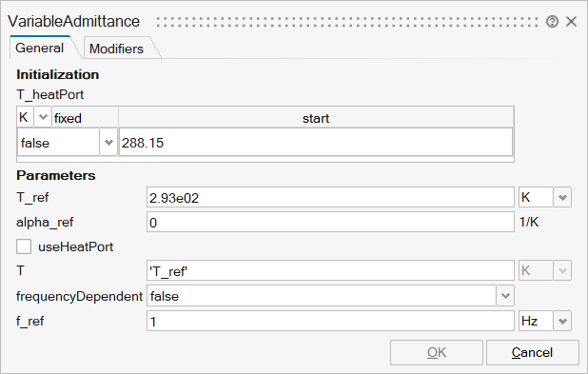The height and width of the screenshot is (374, 588).
Task: Enable the useHeatPort checkbox
Action: pyautogui.click(x=24, y=246)
